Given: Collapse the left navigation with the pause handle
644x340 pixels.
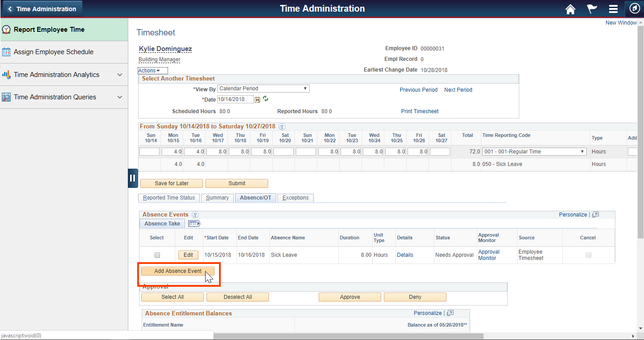Looking at the screenshot, I should pyautogui.click(x=133, y=178).
